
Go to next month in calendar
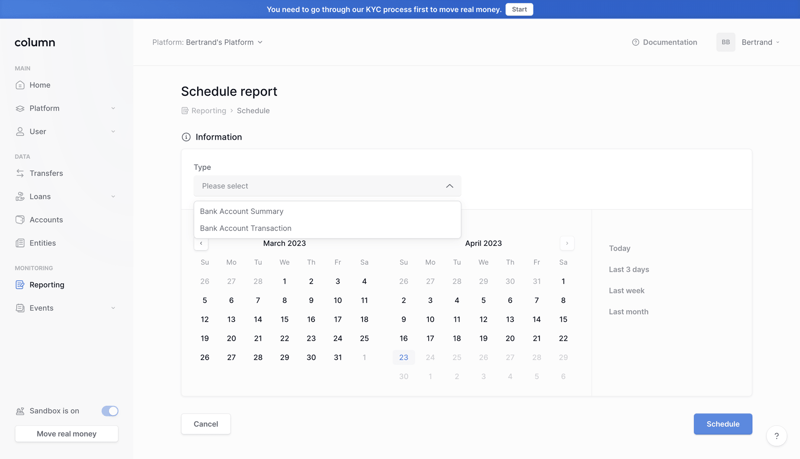point(567,243)
